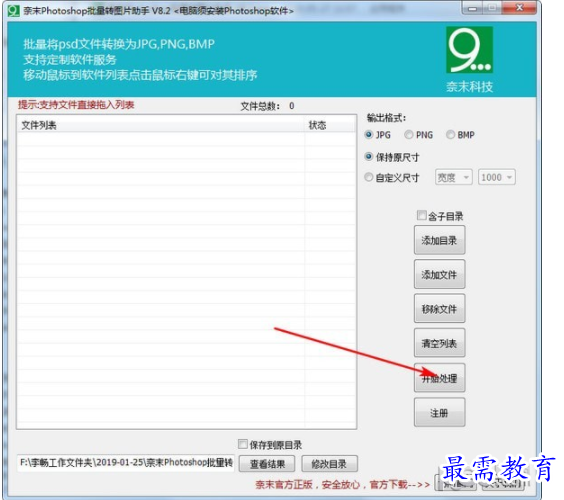Screen dimensions: 564x500
Task: Click the 奈末官方正版 download link text
Action: point(342,485)
